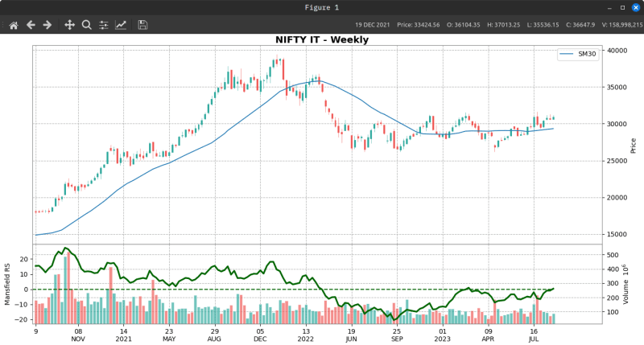Click the 16 JUL date label
The height and width of the screenshot is (345, 644).
[x=534, y=335]
